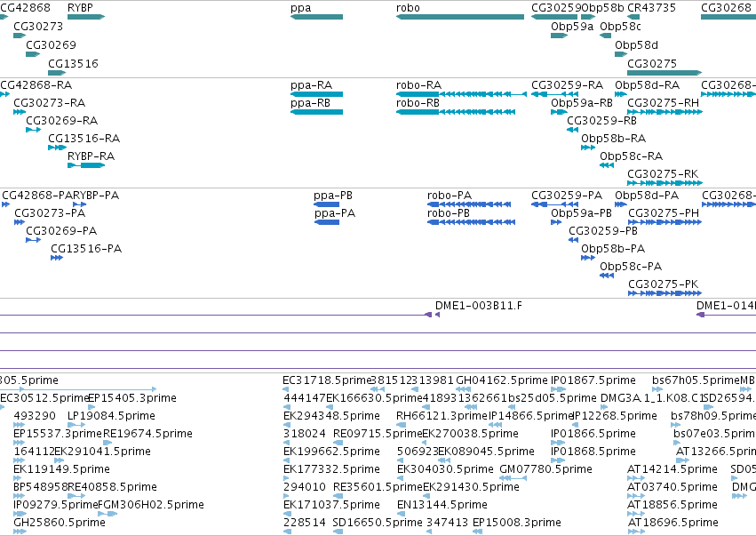
Task: Click the ppa-RA transcript
Action: (x=316, y=94)
